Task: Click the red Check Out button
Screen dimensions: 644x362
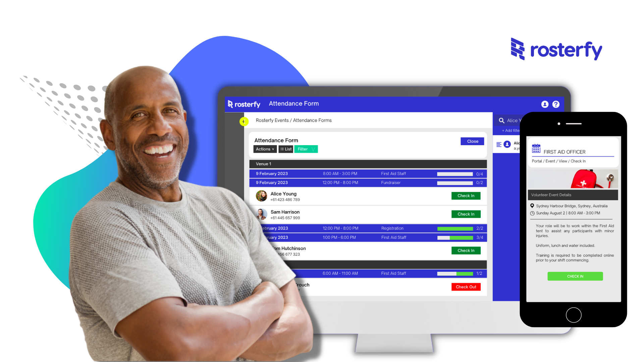Action: point(466,287)
